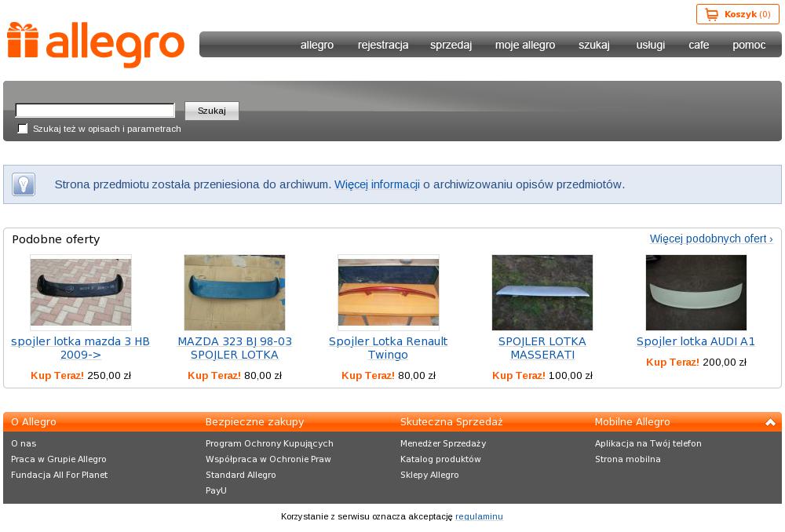
Task: Collapse the footer with the white arrow
Action: click(770, 422)
